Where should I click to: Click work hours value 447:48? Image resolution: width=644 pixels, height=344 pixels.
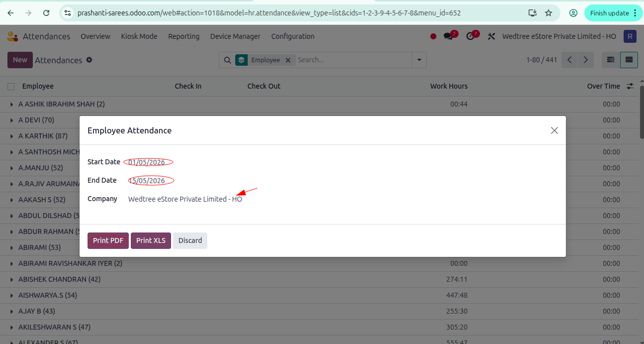click(x=457, y=295)
